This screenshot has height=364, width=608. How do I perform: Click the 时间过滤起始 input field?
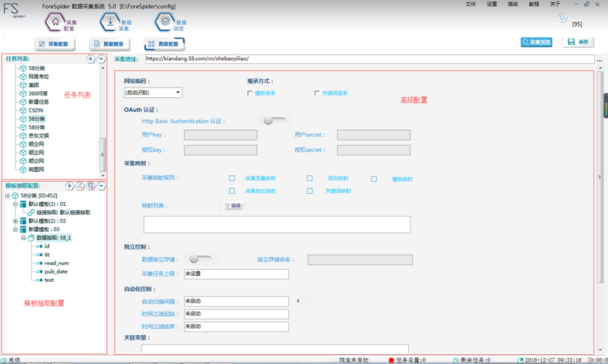tap(236, 314)
